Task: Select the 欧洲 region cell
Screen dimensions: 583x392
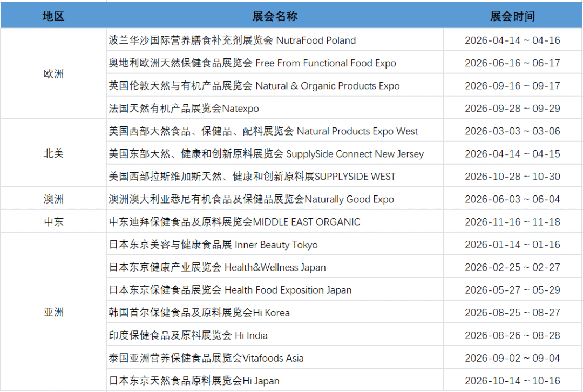Action: tap(53, 73)
